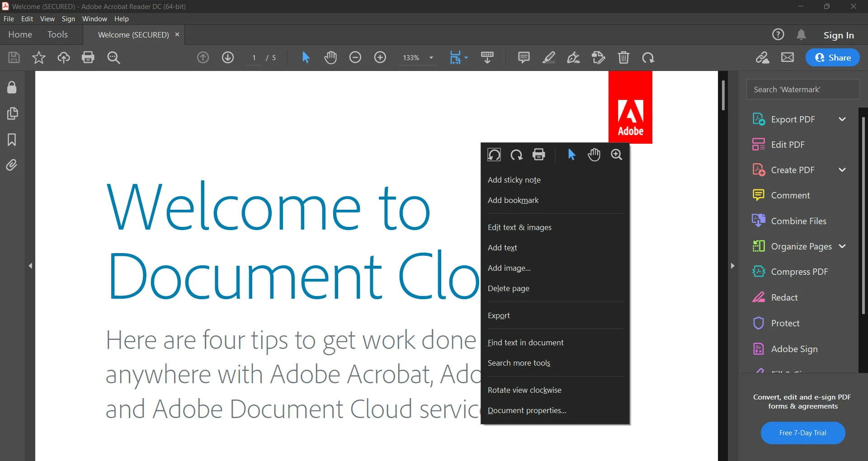Open the Help question mark icon
The image size is (868, 461).
point(778,34)
